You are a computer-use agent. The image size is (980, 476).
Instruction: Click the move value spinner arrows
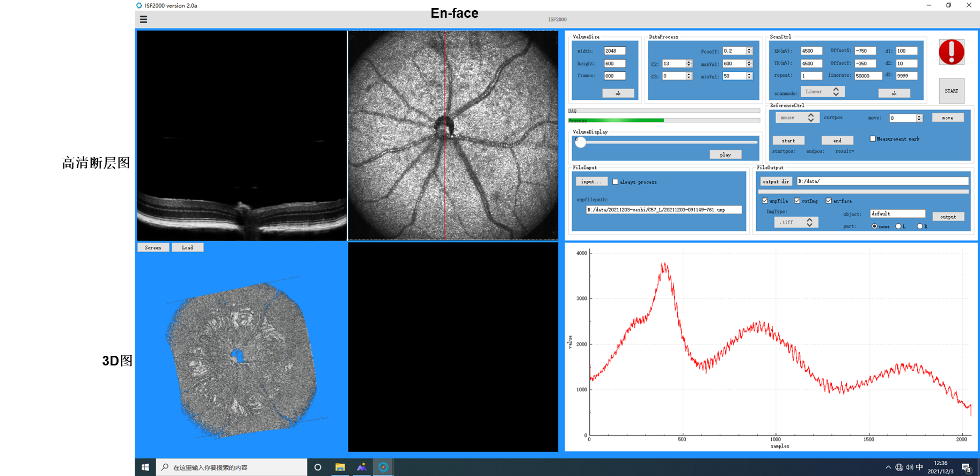(919, 118)
